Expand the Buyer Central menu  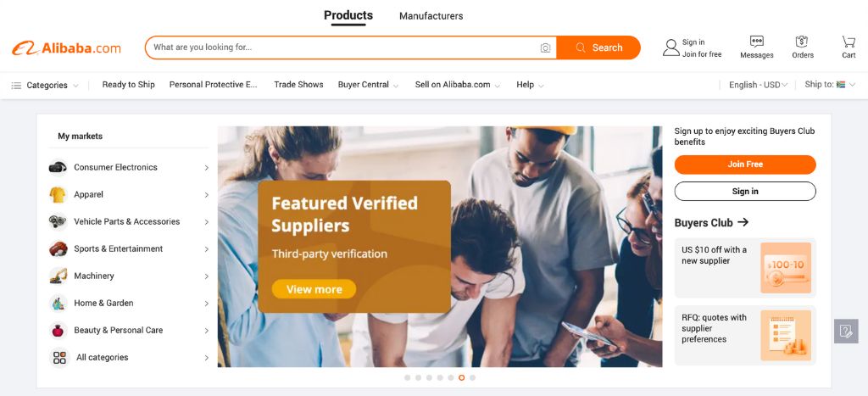tap(368, 85)
